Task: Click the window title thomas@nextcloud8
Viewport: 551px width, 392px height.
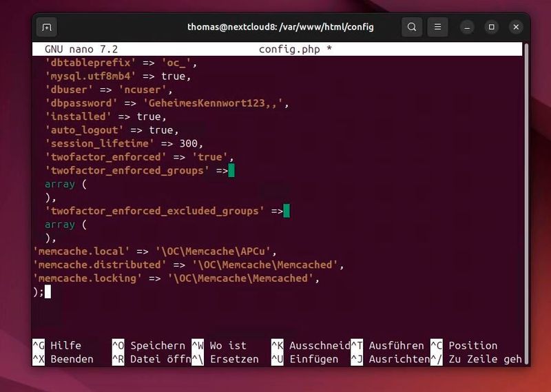Action: (280, 27)
